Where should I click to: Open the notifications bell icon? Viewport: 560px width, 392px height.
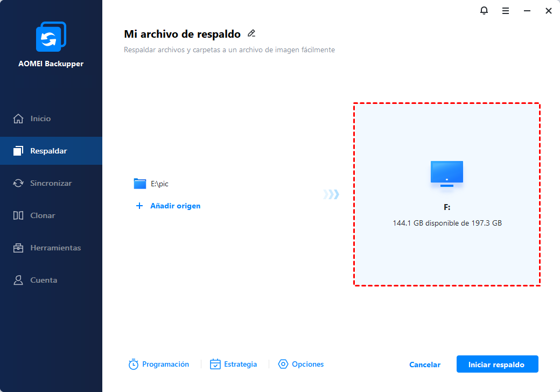click(484, 11)
